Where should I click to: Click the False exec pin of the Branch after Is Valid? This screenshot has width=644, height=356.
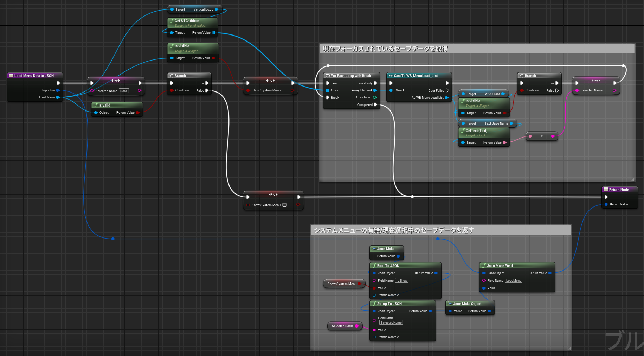207,90
